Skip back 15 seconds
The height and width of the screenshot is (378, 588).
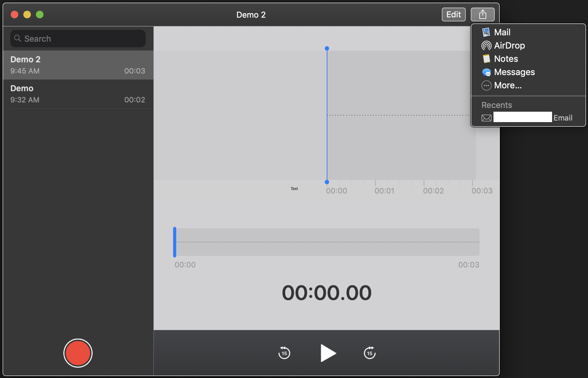284,353
